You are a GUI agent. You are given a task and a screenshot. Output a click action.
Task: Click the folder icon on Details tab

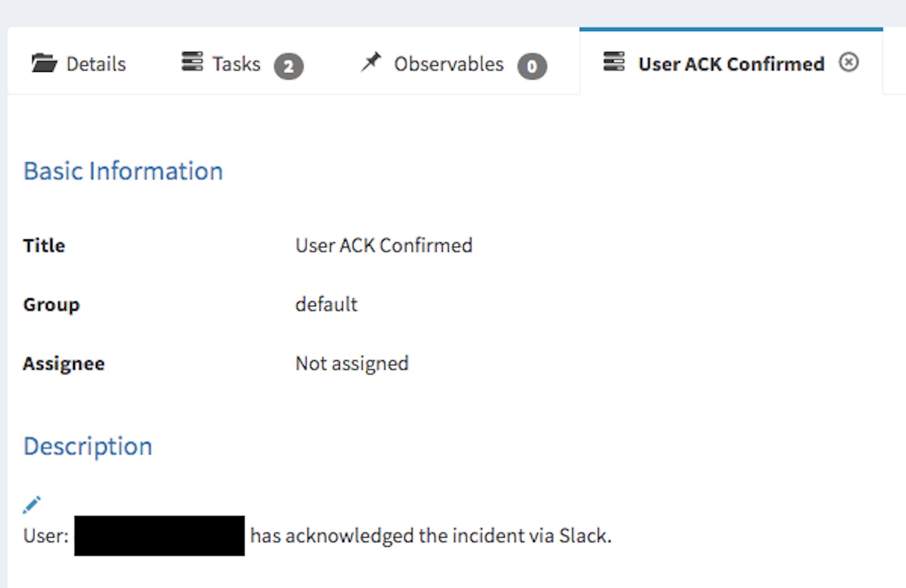coord(44,63)
